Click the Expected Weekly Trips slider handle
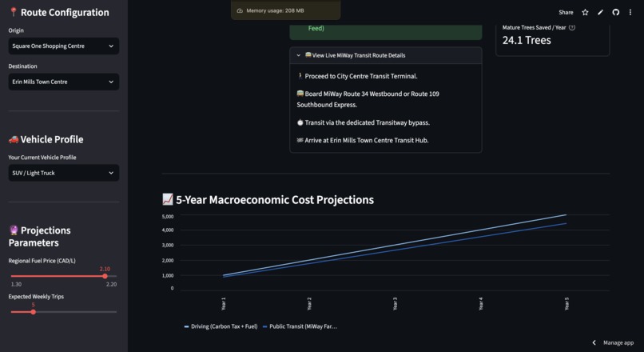This screenshot has width=644, height=352. tap(34, 312)
